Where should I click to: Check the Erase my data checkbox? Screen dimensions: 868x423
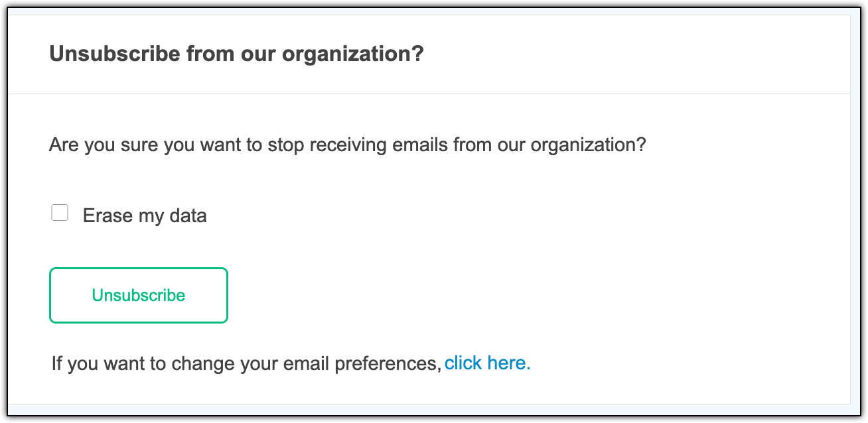point(60,213)
